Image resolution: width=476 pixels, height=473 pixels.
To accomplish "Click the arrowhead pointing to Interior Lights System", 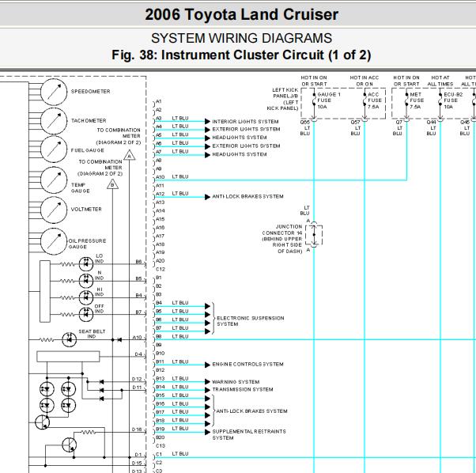I will pos(207,122).
